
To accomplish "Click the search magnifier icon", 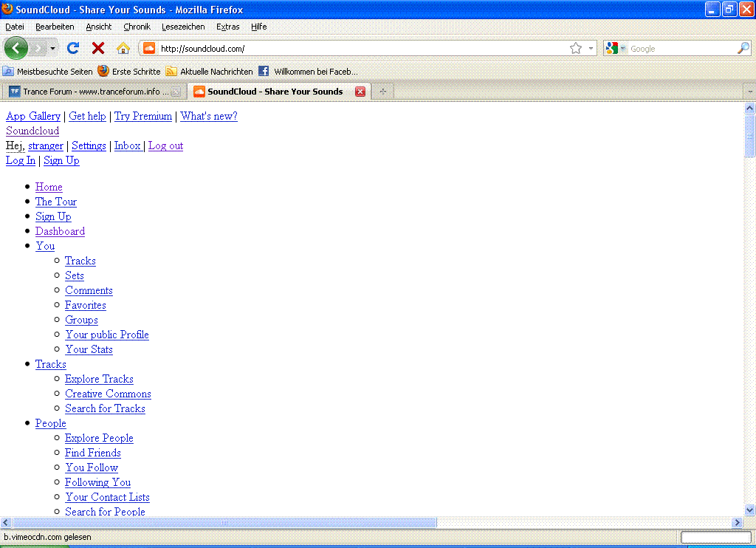I will tap(743, 48).
